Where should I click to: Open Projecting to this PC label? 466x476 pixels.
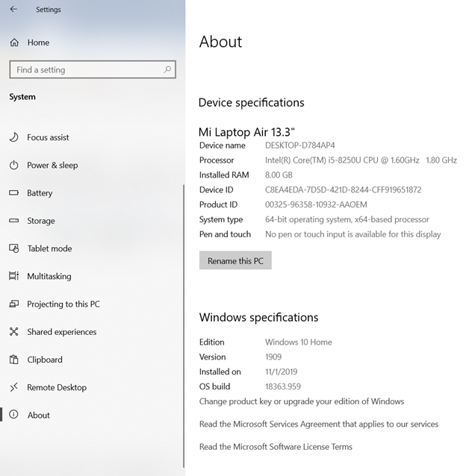tap(63, 304)
